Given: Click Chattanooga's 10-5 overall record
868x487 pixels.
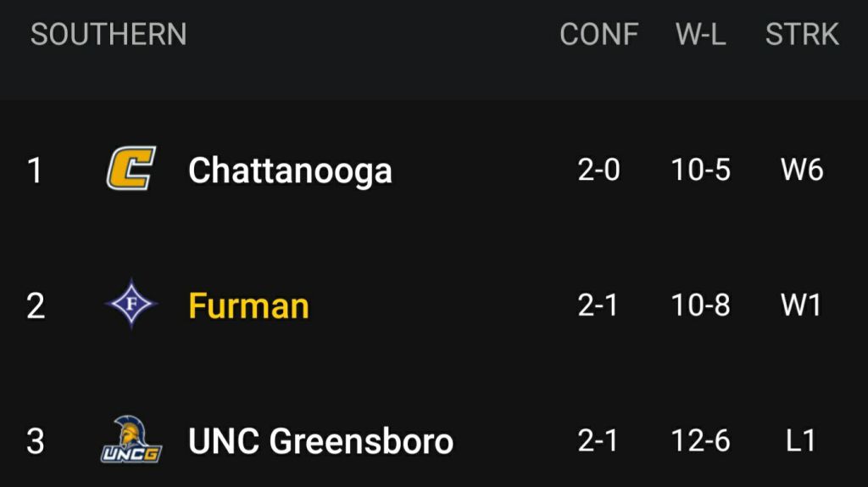Looking at the screenshot, I should click(700, 170).
